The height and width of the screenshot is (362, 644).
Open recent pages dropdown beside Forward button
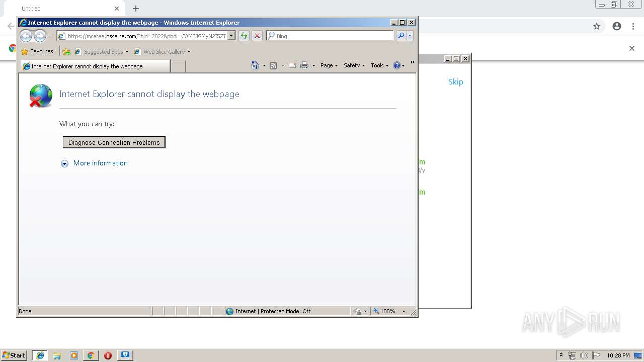click(x=51, y=36)
